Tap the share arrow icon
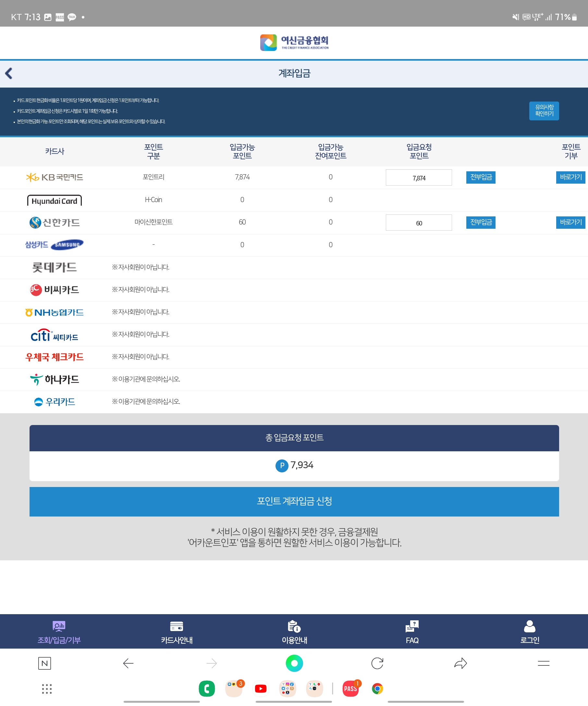The width and height of the screenshot is (588, 706). 460,663
